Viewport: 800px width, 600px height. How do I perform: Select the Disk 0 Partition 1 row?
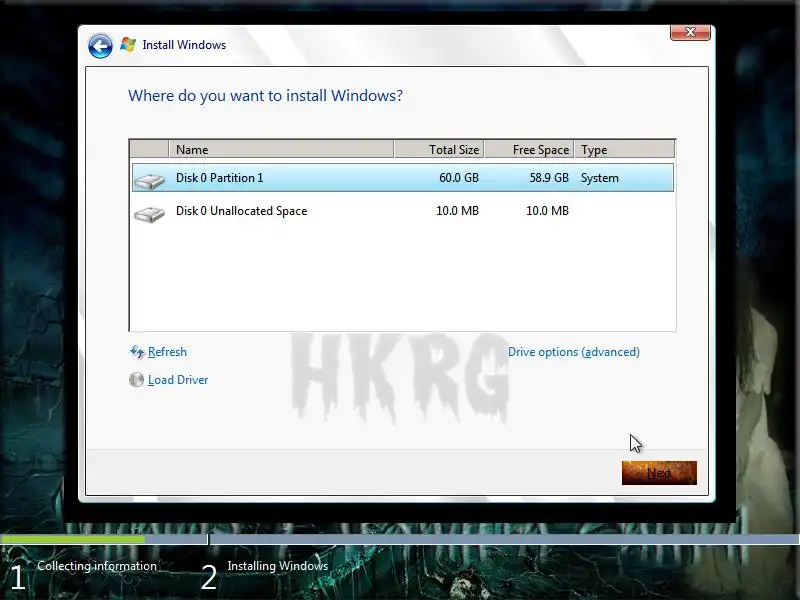[x=403, y=178]
